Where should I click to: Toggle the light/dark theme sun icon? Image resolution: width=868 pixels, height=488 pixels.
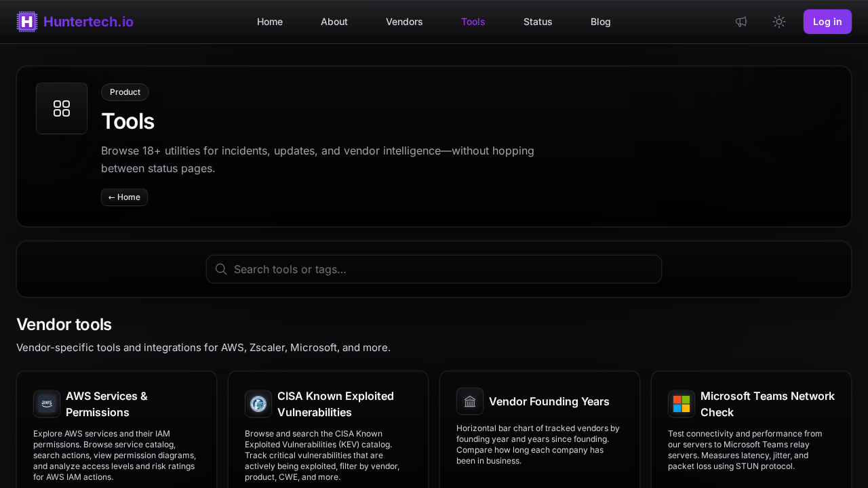tap(779, 22)
